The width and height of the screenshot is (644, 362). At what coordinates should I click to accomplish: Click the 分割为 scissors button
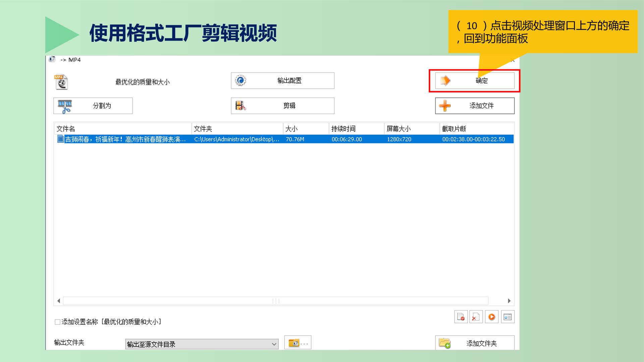pyautogui.click(x=93, y=106)
